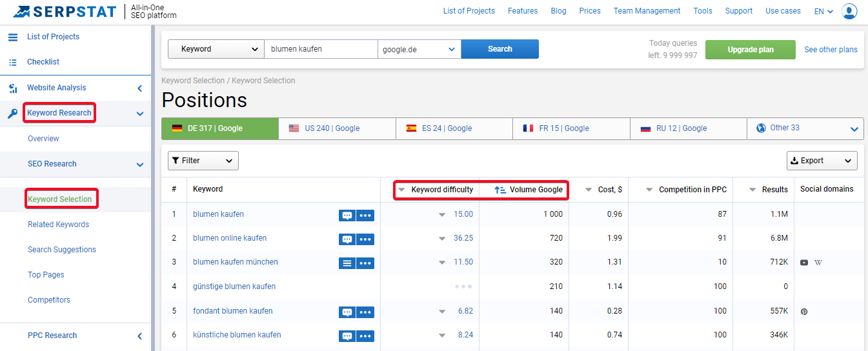Screen dimensions: 868x351
Task: Open Overview in sidebar
Action: click(x=43, y=139)
